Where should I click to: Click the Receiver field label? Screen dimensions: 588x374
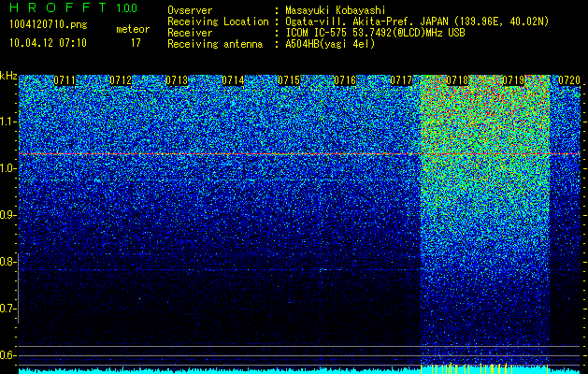(190, 33)
